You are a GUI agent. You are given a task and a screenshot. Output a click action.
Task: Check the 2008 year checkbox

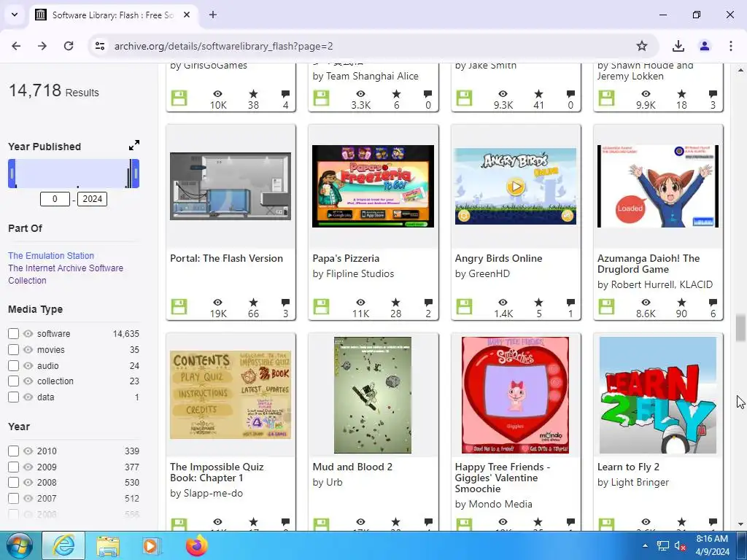pos(13,483)
